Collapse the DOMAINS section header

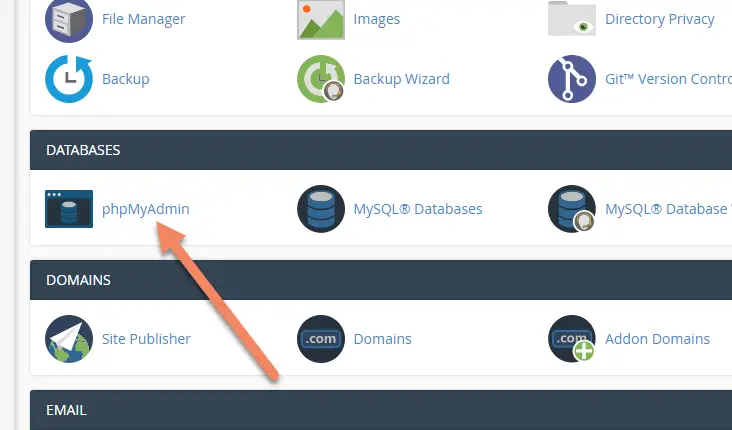click(x=381, y=280)
